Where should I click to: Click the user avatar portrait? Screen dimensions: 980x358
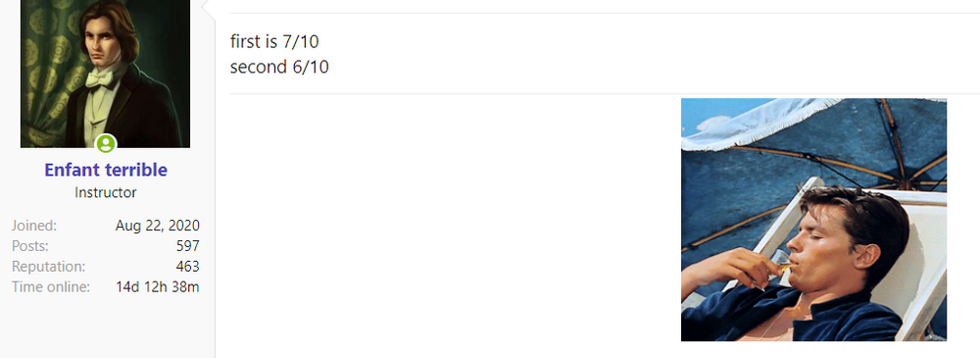[106, 74]
